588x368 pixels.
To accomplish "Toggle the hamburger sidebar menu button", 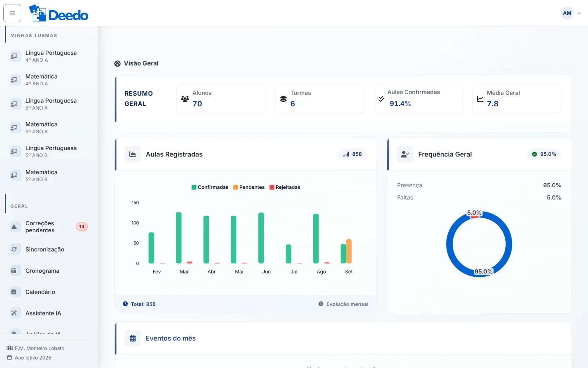I will coord(12,13).
